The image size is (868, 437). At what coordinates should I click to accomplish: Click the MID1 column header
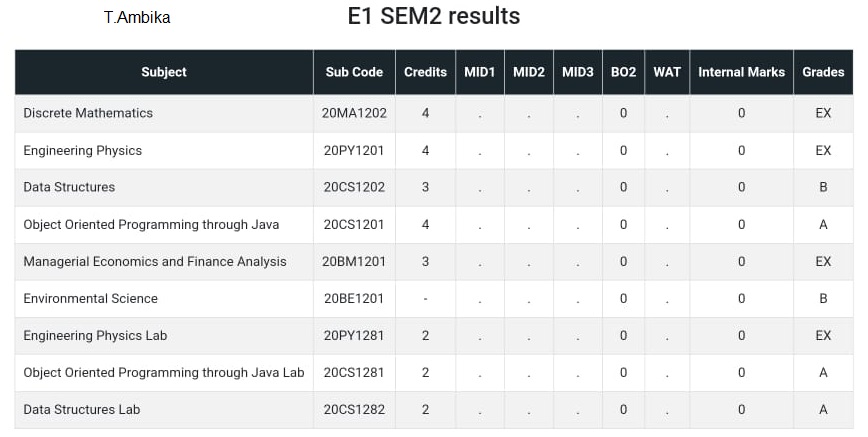(480, 72)
